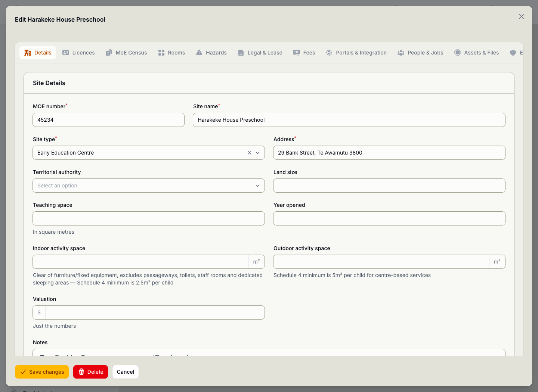Click the Indoor activity space field

[x=141, y=262]
